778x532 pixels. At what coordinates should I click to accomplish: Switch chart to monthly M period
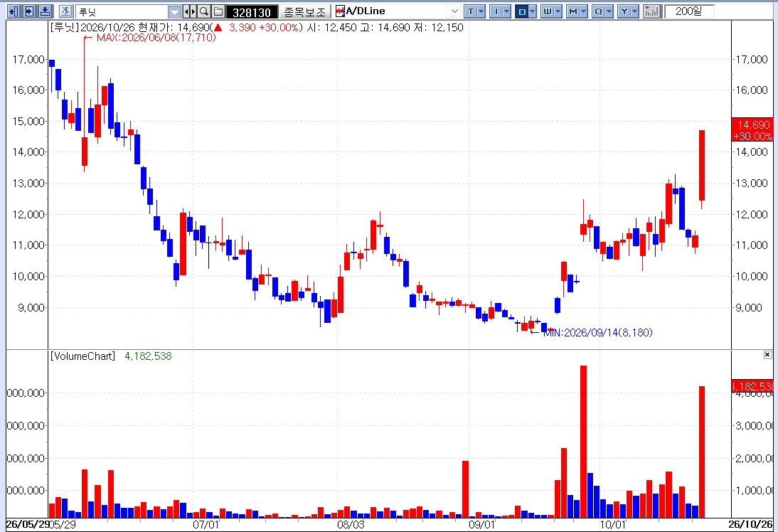[x=573, y=11]
